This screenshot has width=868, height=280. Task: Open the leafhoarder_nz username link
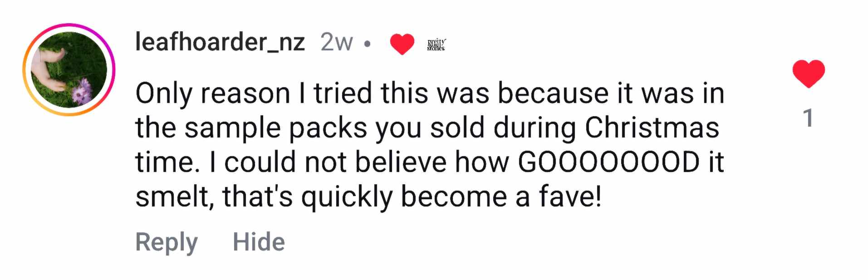pos(220,43)
